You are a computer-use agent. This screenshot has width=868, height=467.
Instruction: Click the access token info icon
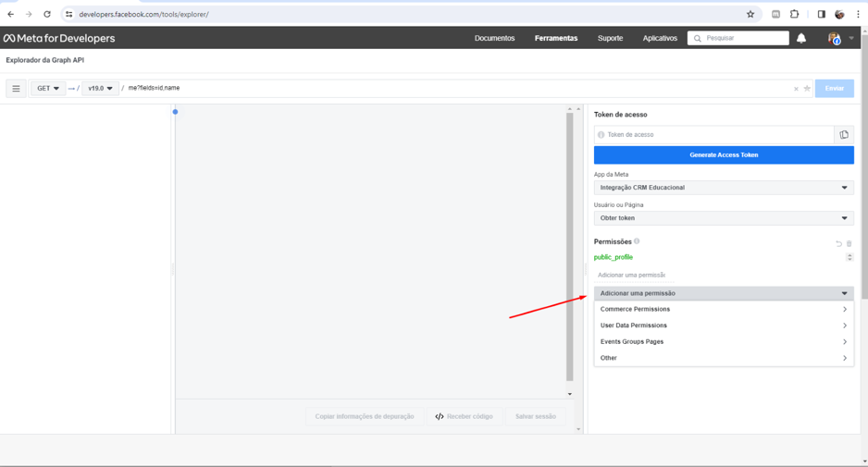click(x=601, y=134)
